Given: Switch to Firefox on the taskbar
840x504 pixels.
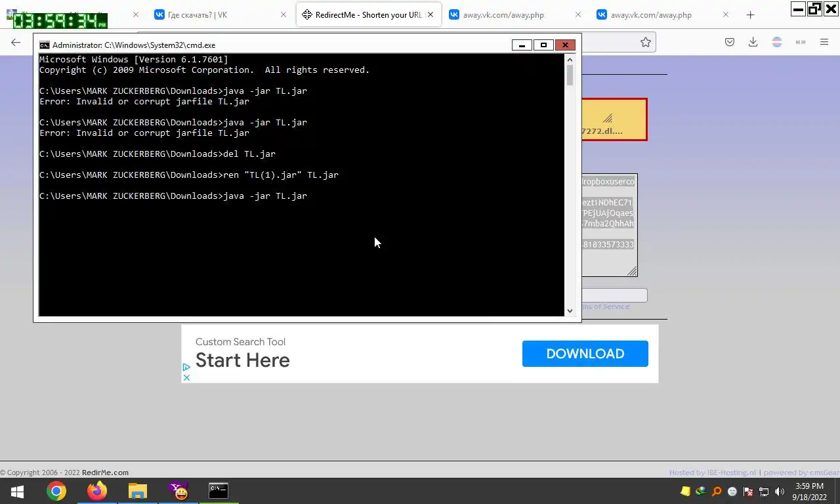Looking at the screenshot, I should (97, 491).
